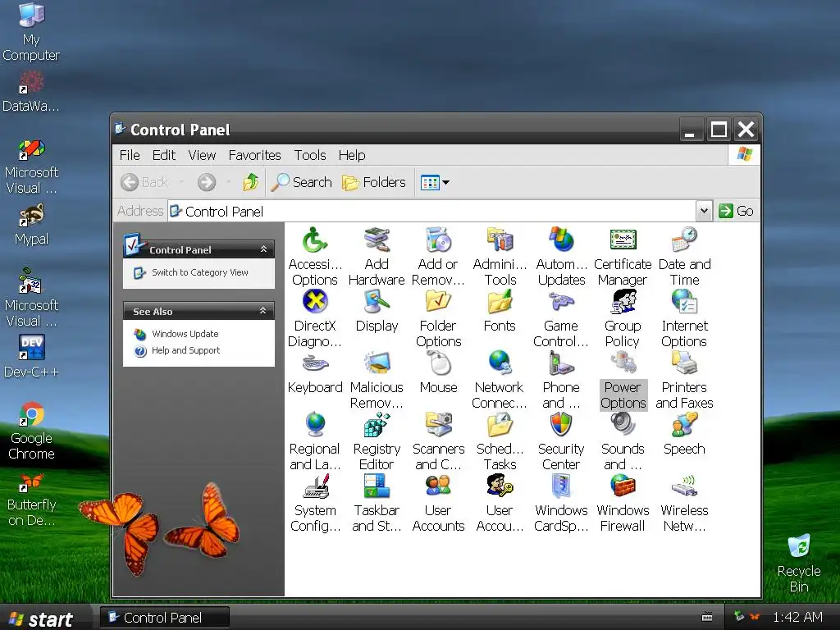Image resolution: width=840 pixels, height=630 pixels.
Task: Open Wireless Network setup icon
Action: click(x=684, y=486)
